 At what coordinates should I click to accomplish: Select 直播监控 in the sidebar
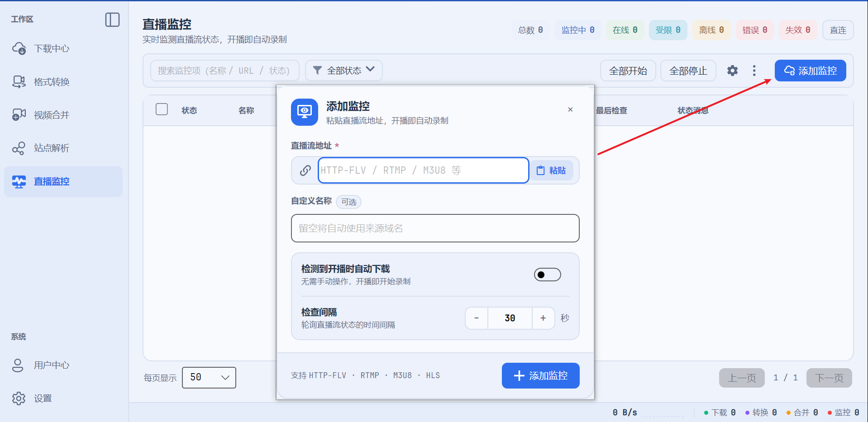tap(63, 181)
